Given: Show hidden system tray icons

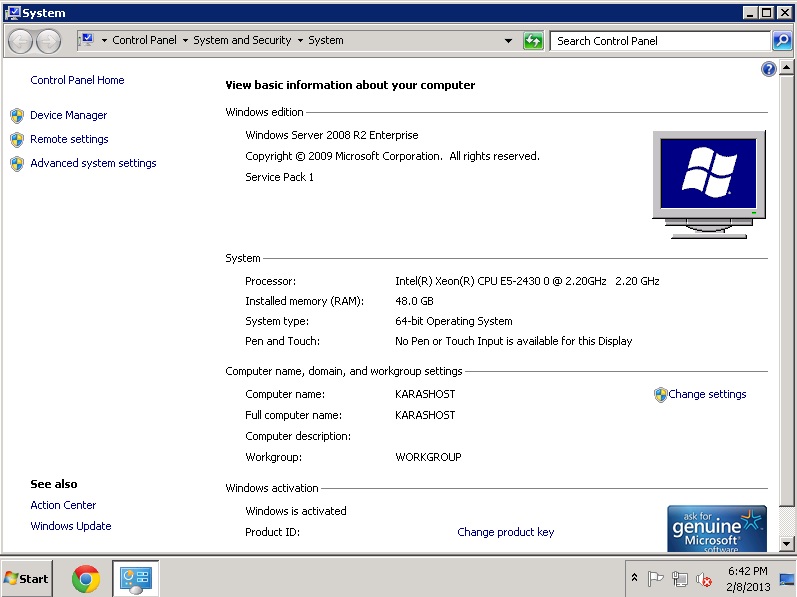Looking at the screenshot, I should tap(634, 578).
